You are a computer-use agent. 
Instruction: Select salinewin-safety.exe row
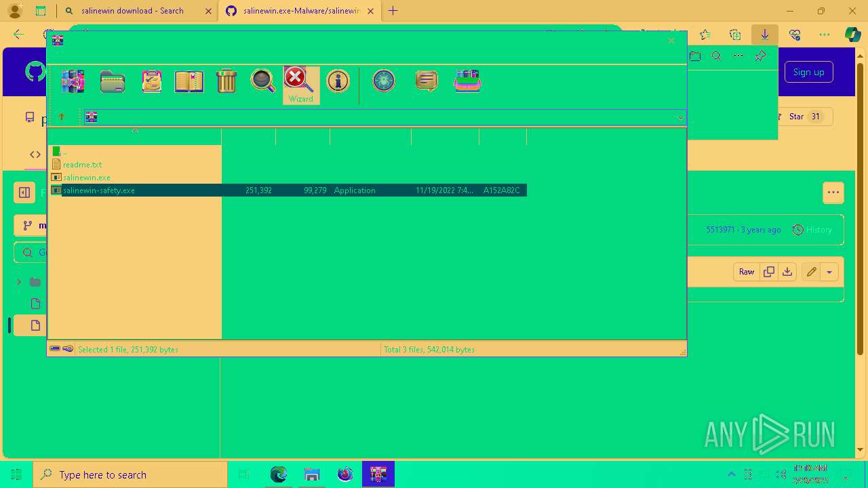pos(289,190)
